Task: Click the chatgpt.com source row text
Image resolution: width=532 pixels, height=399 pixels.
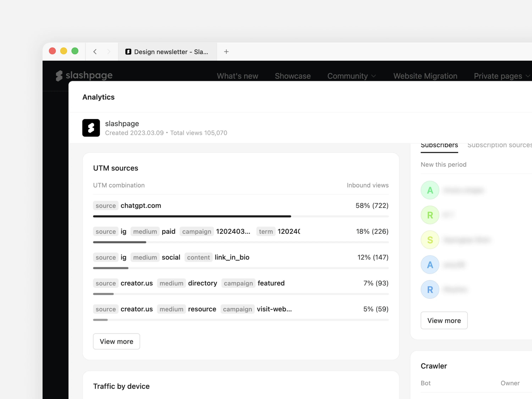Action: pos(141,206)
